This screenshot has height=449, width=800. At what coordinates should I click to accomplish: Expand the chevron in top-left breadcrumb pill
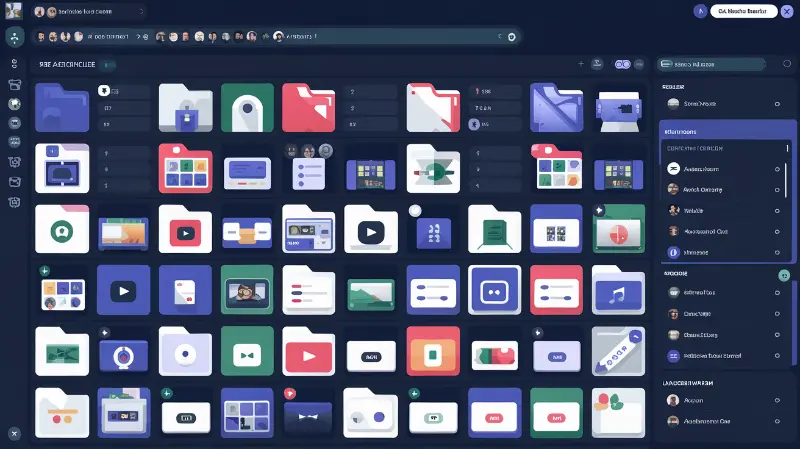tap(142, 11)
